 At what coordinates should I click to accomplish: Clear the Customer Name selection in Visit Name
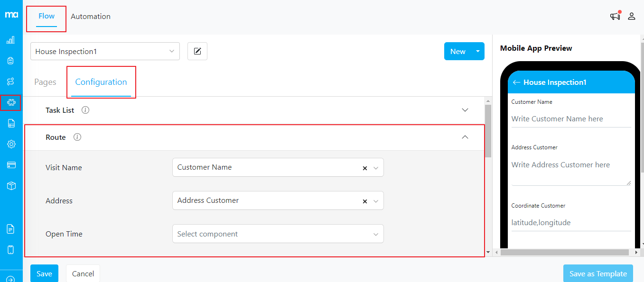(x=364, y=168)
